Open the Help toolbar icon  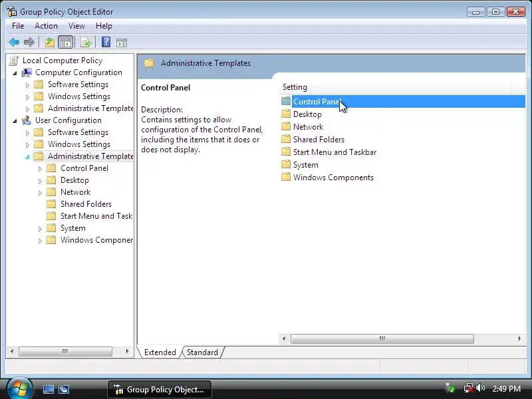tap(106, 42)
